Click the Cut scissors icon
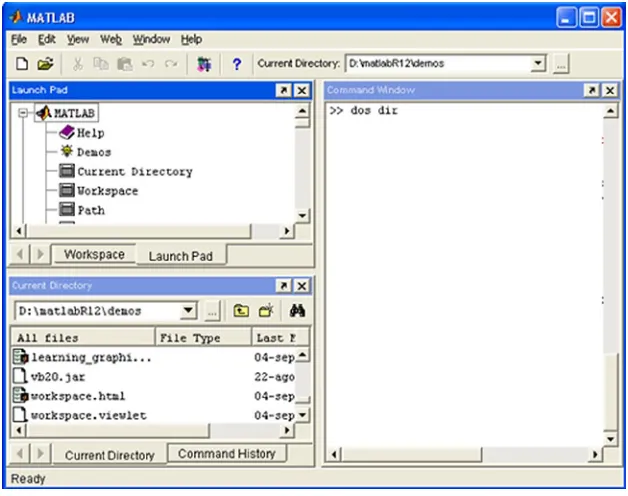Viewport: 628px width, 496px height. pos(78,64)
